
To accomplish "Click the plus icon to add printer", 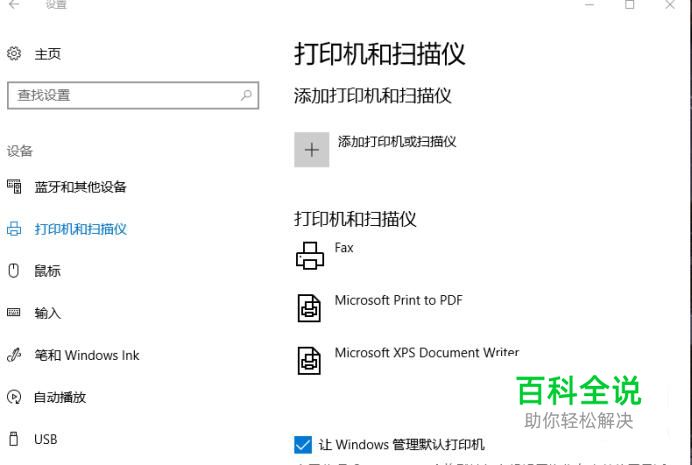I will pos(312,150).
